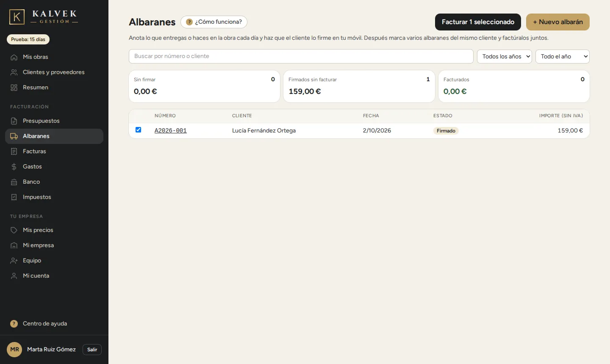The width and height of the screenshot is (610, 364).
Task: Click the Mi empresa building icon
Action: coord(14,245)
